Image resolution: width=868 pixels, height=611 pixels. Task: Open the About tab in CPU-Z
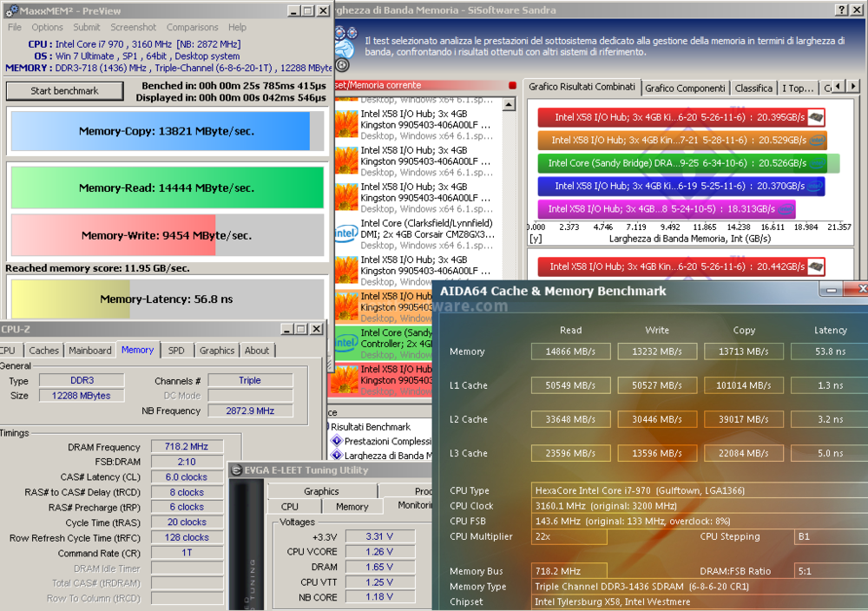(x=257, y=351)
